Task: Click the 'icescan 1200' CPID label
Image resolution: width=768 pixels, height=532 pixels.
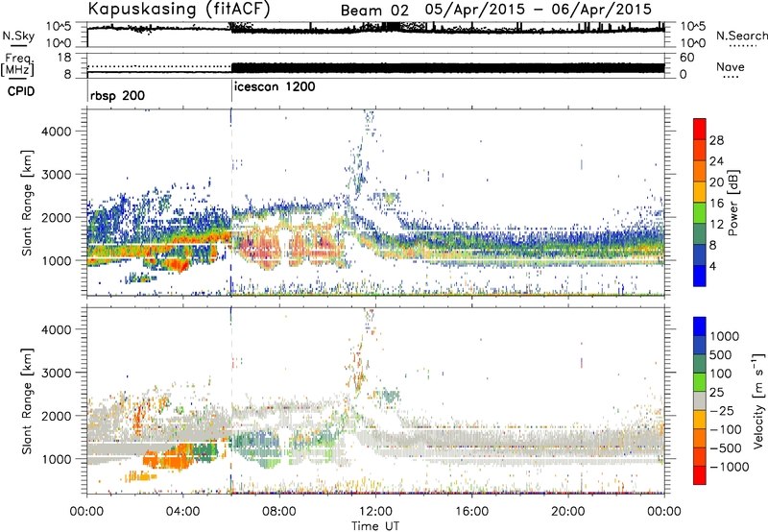Action: click(x=275, y=87)
